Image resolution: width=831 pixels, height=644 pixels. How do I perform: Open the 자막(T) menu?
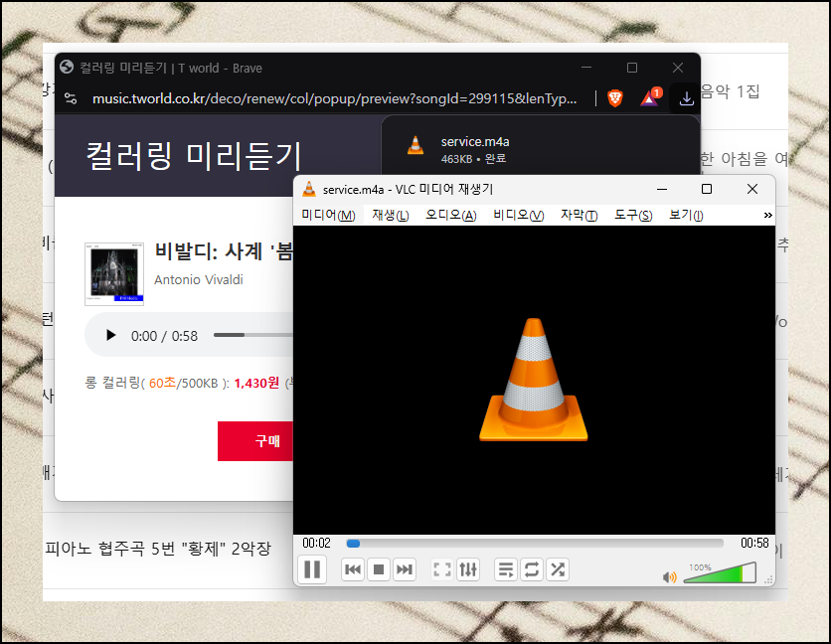(579, 216)
